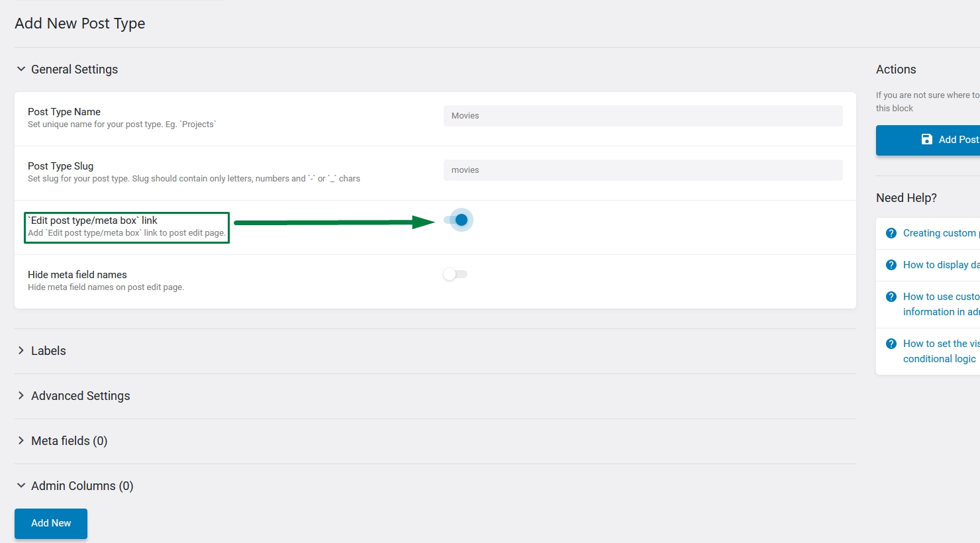Click the Actions heading
This screenshot has height=543, width=980.
(x=896, y=70)
